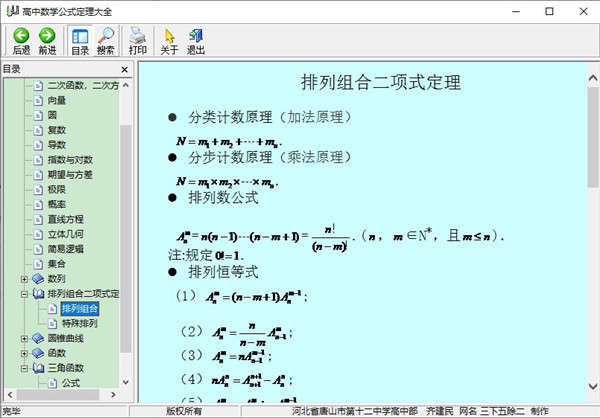Open the 指数与对数 topic
Image resolution: width=600 pixels, height=418 pixels.
[x=70, y=160]
